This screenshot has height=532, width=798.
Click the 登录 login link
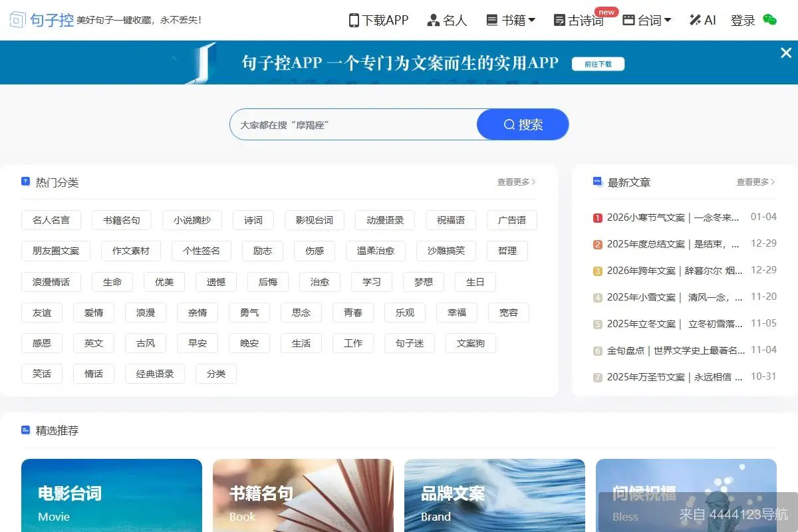coord(741,20)
